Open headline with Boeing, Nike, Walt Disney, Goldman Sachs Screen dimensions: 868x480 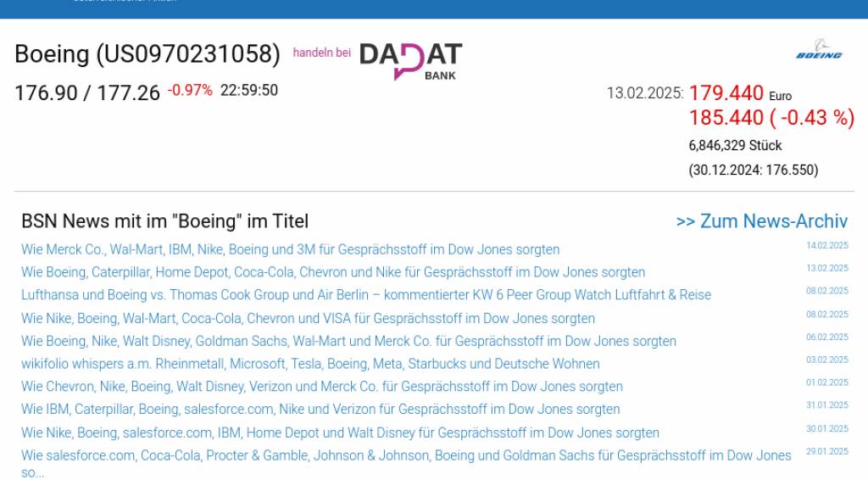[348, 341]
